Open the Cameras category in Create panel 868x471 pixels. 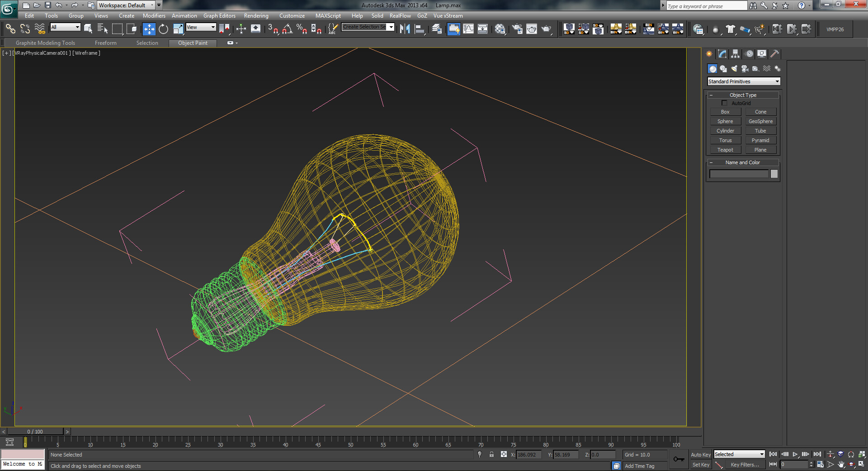745,69
